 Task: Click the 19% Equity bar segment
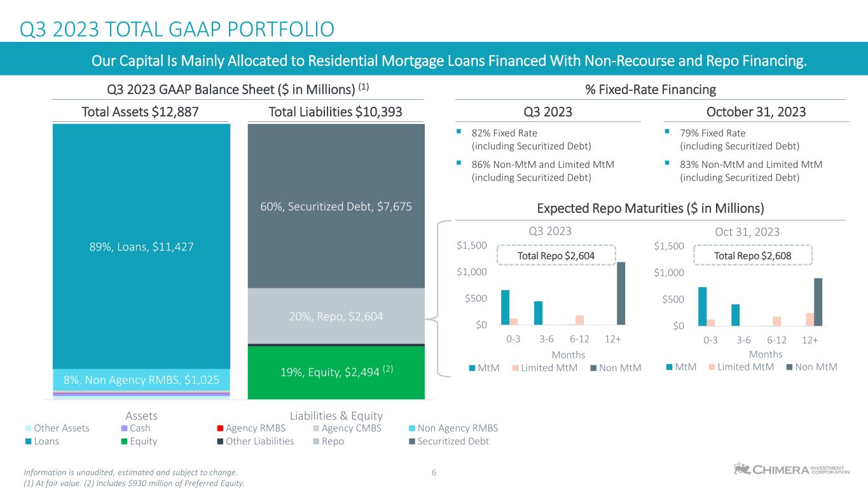coord(336,372)
